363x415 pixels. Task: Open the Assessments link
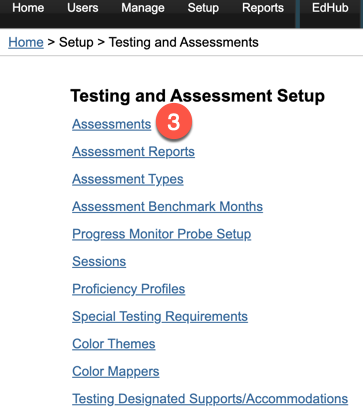tap(112, 124)
